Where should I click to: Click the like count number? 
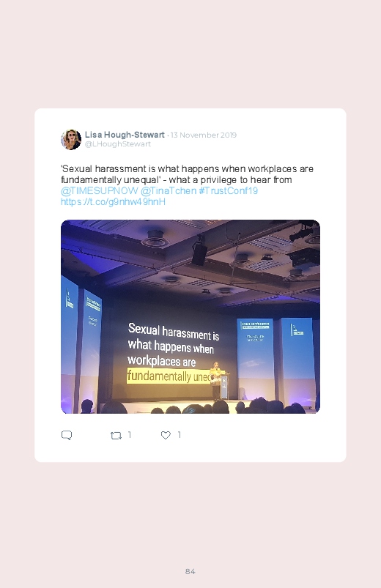179,435
